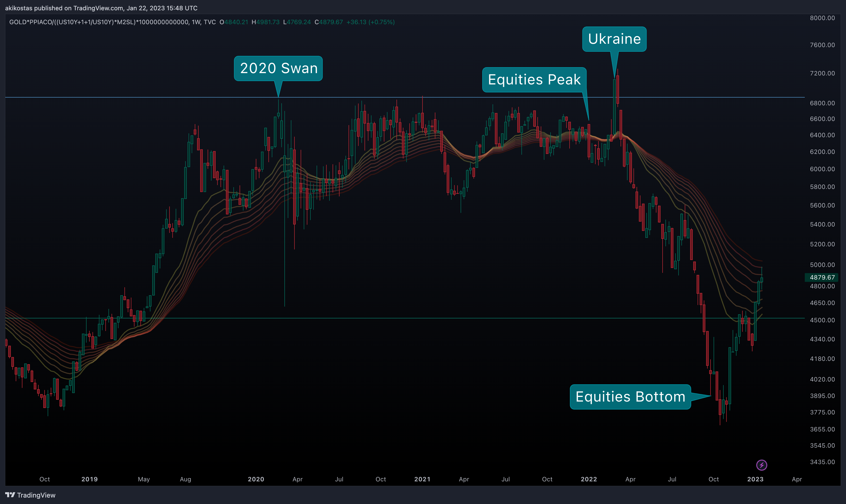Click the 2020 label on time axis
This screenshot has height=504, width=846.
(256, 479)
